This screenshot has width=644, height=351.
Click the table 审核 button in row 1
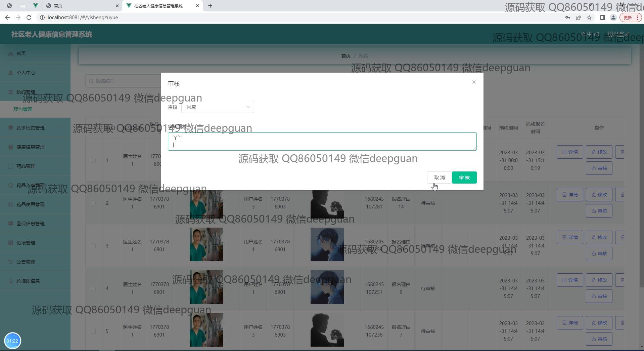coord(599,168)
